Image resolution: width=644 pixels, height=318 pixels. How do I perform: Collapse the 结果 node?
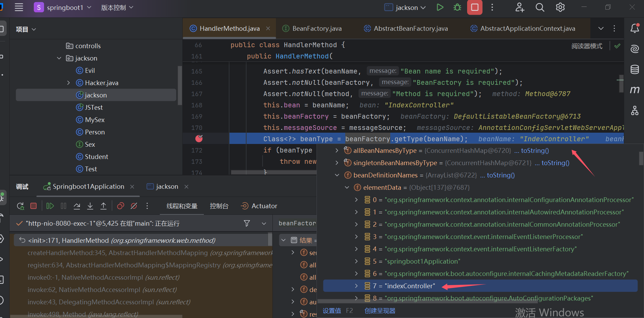pyautogui.click(x=283, y=240)
